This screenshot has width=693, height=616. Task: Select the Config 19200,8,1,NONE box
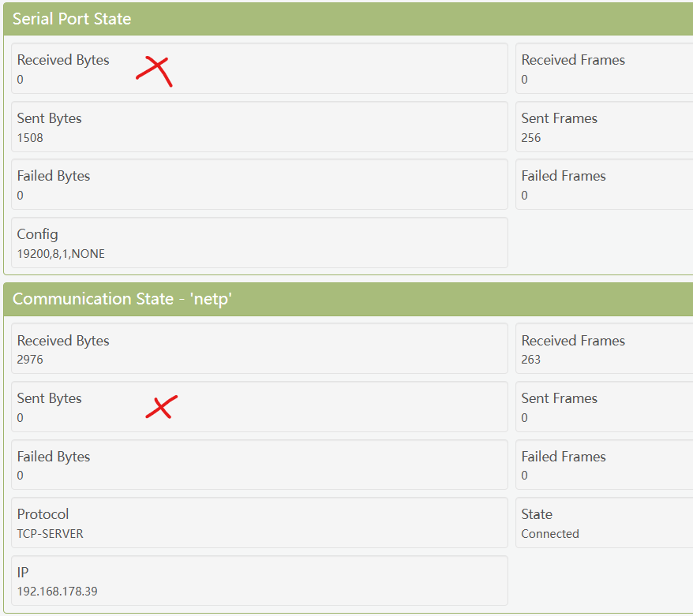[260, 242]
